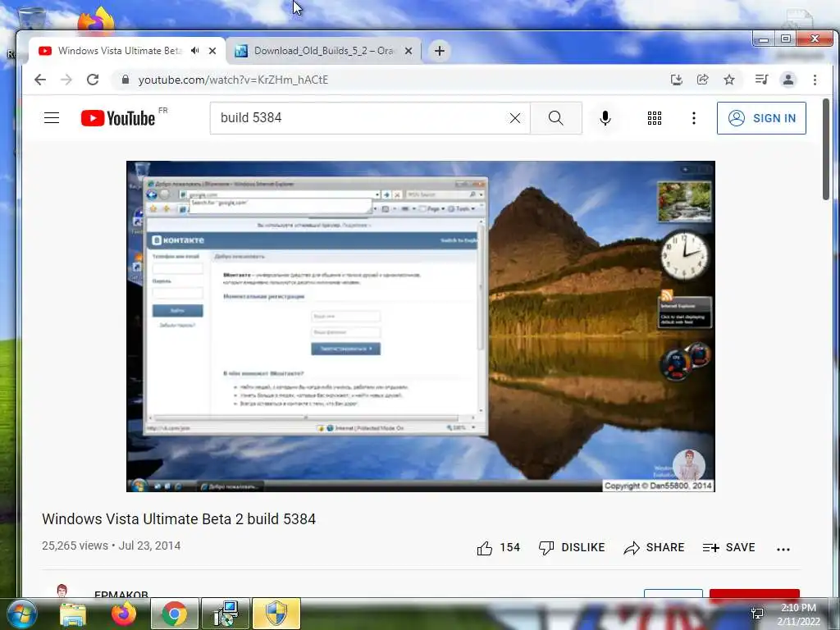Reload the YouTube page
The image size is (840, 630).
pos(93,80)
